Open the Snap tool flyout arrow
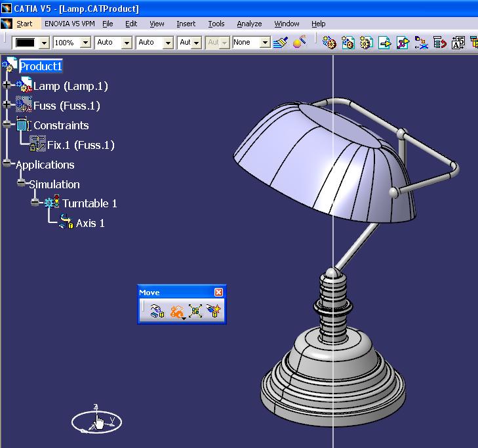478x448 pixels. click(184, 318)
